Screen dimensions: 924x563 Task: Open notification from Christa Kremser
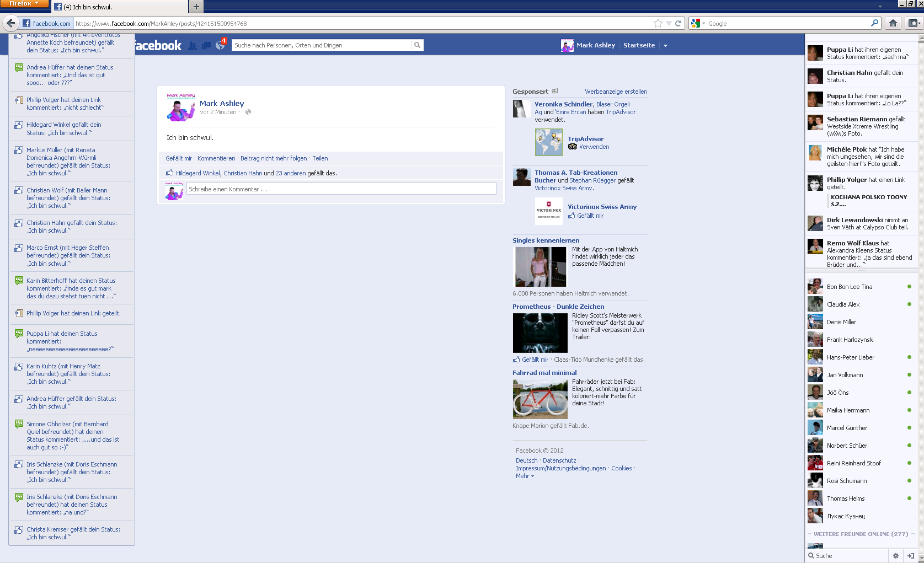click(x=72, y=533)
